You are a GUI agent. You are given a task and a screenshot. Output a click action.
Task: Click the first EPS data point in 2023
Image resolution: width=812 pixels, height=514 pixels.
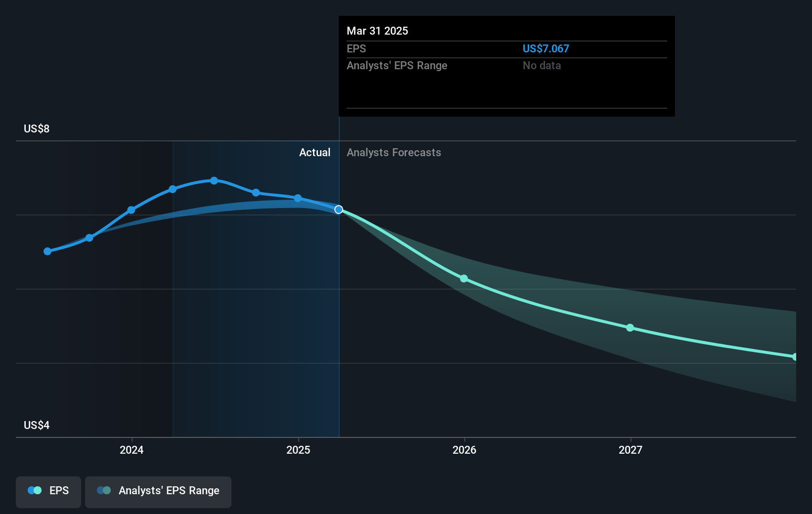point(47,252)
